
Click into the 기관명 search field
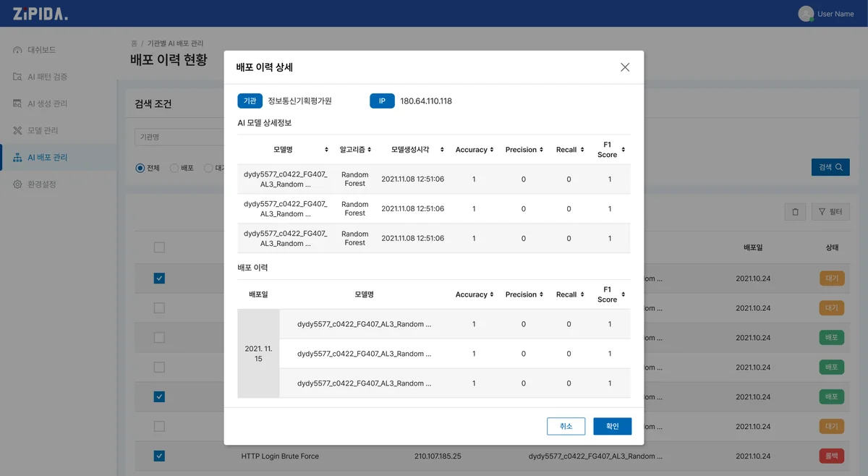[179, 137]
